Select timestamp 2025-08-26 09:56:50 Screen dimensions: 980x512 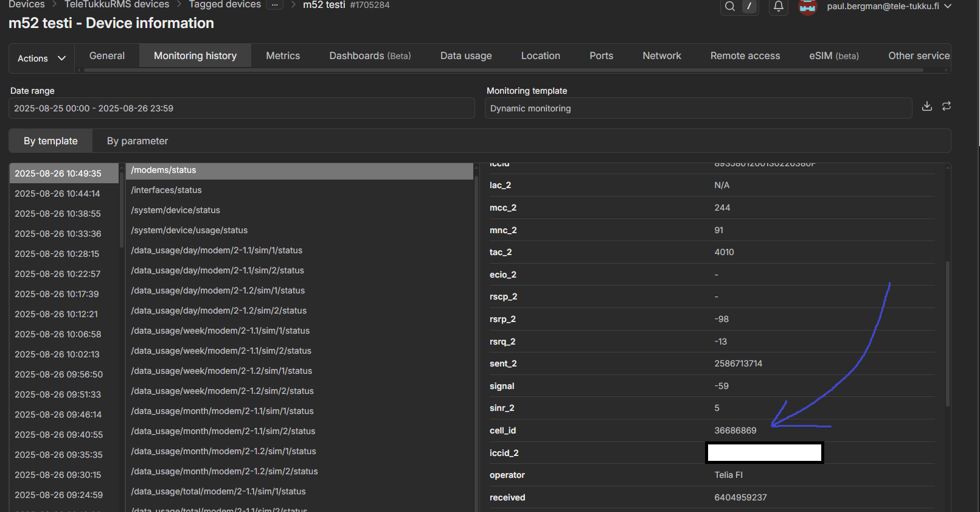point(64,374)
